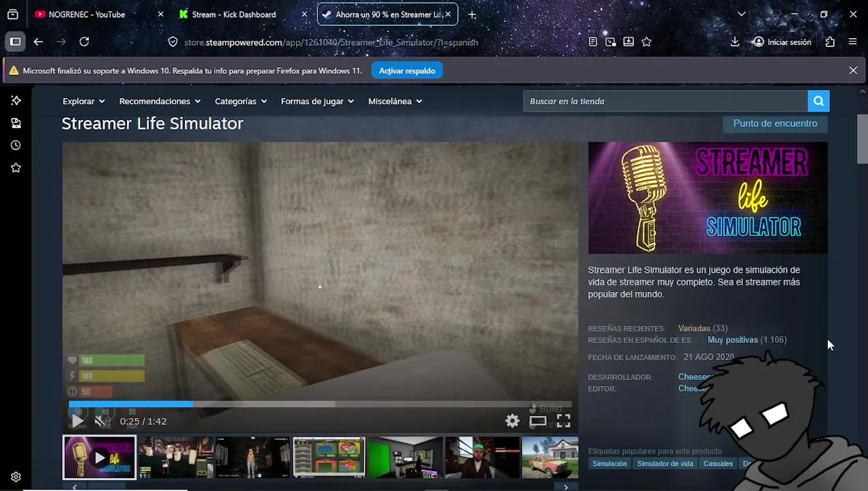Expand the Explorar menu
The image size is (868, 491).
84,101
